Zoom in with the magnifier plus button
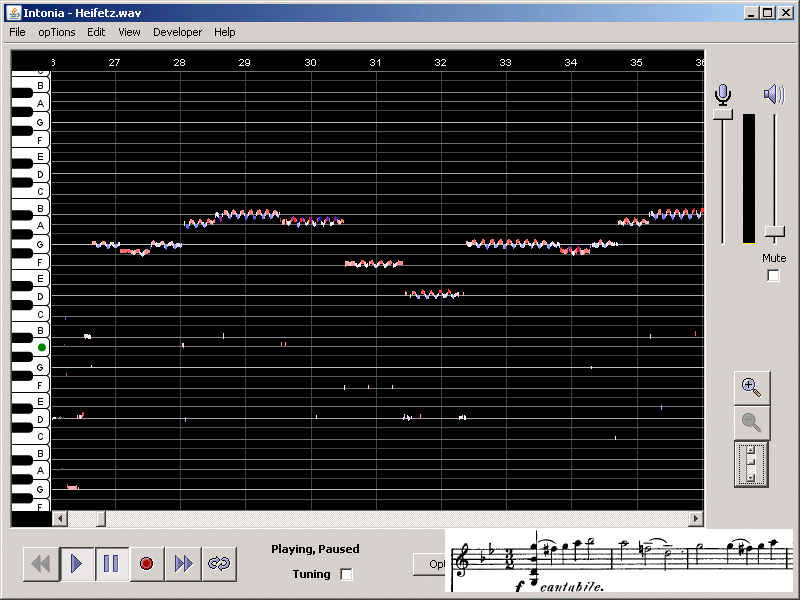Image resolution: width=800 pixels, height=600 pixels. pyautogui.click(x=752, y=388)
